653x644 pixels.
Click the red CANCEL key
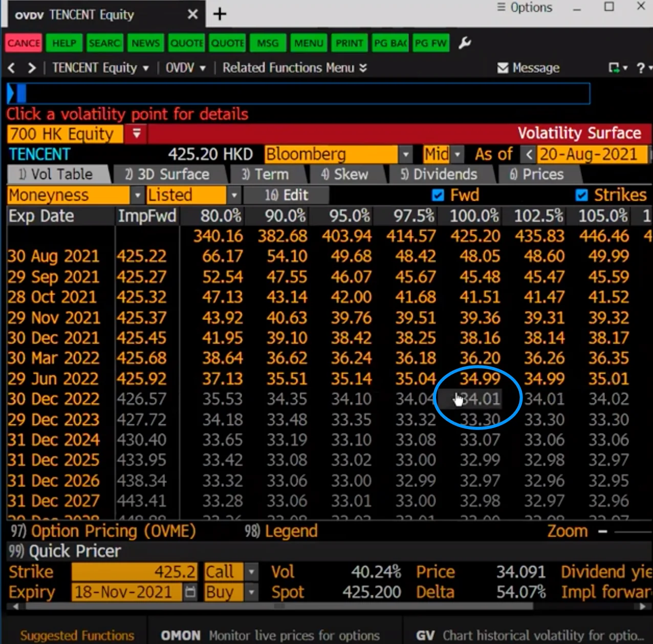coord(24,43)
